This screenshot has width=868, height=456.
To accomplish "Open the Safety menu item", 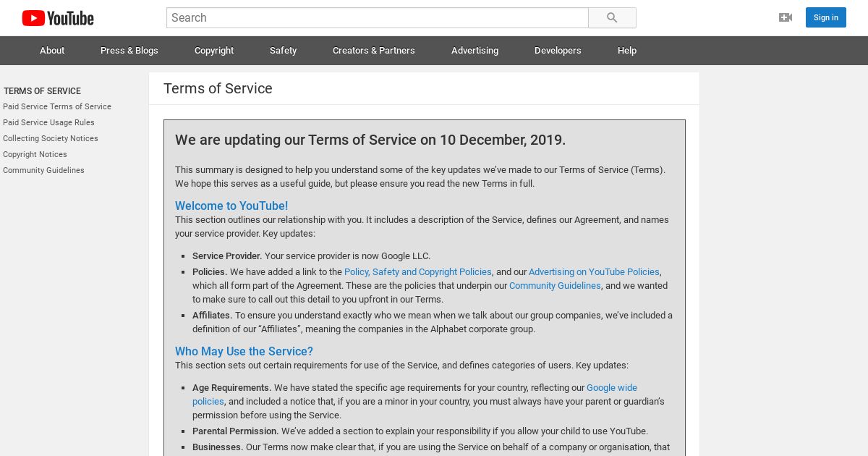I will [284, 51].
